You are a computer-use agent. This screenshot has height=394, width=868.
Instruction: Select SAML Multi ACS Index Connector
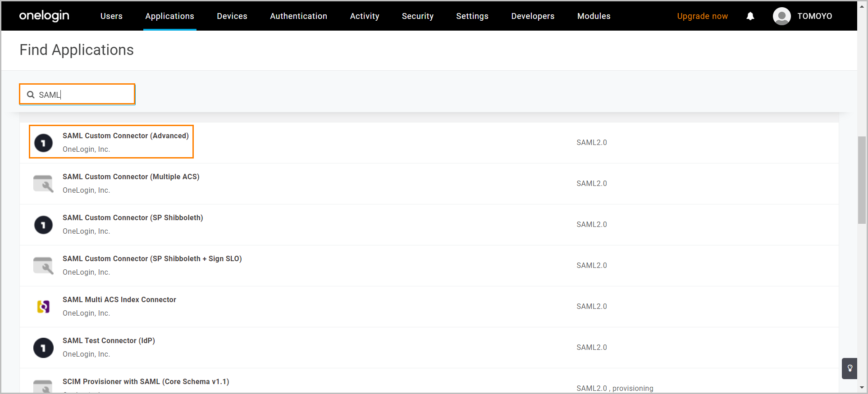[x=119, y=299]
